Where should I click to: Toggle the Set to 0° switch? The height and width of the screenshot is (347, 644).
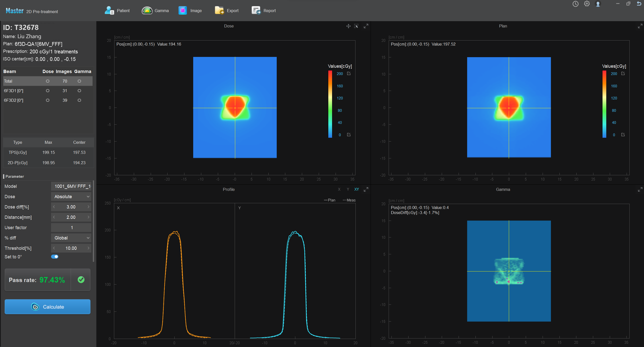click(x=55, y=257)
